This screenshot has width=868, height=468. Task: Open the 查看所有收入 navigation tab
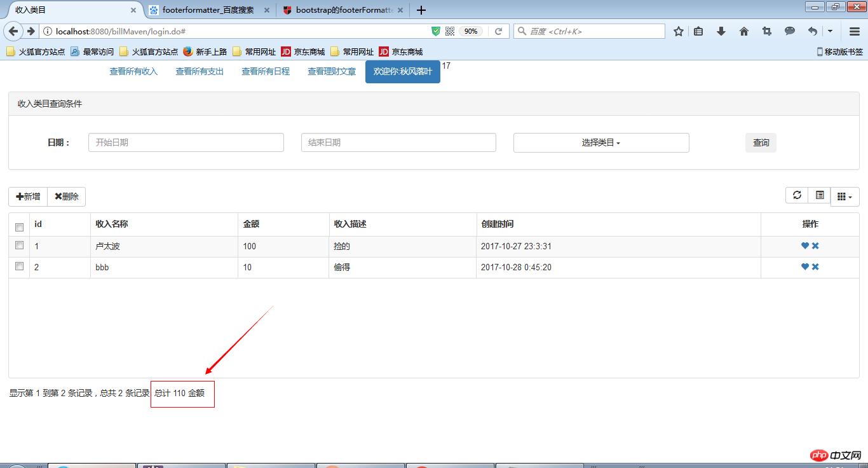[133, 71]
